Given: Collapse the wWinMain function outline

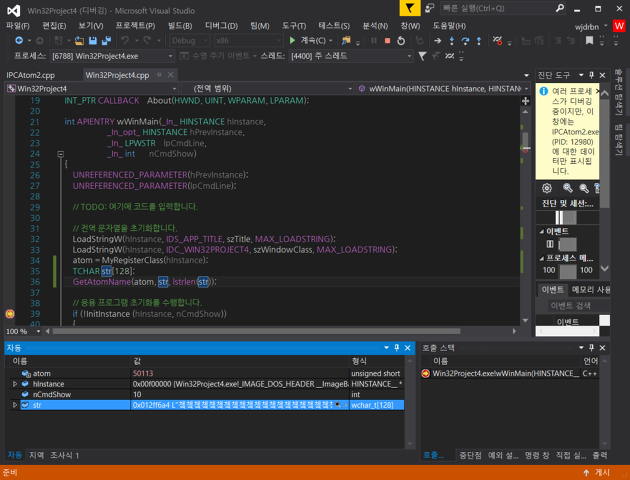Looking at the screenshot, I should [61, 154].
